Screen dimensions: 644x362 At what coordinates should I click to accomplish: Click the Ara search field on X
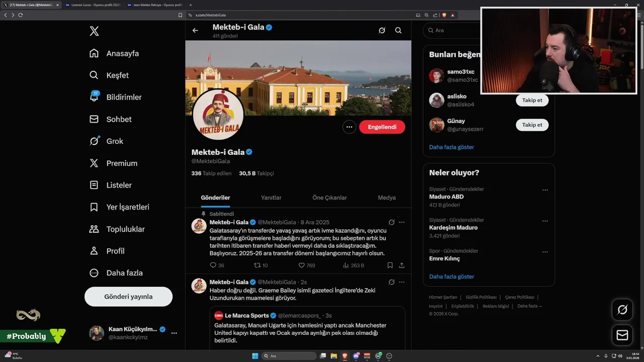pos(453,30)
